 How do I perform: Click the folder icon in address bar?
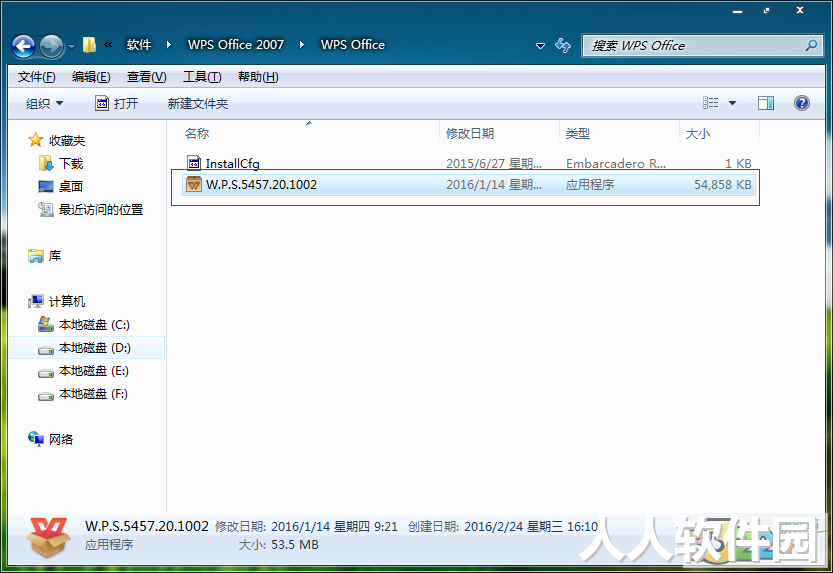tap(89, 45)
